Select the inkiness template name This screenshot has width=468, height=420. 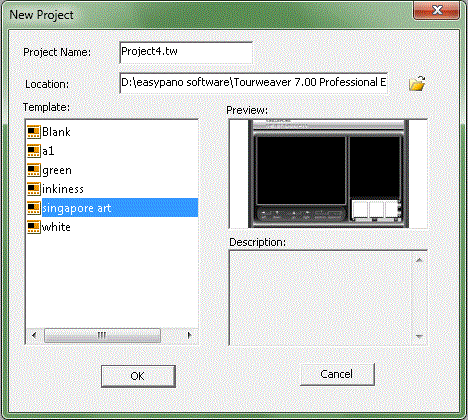63,189
